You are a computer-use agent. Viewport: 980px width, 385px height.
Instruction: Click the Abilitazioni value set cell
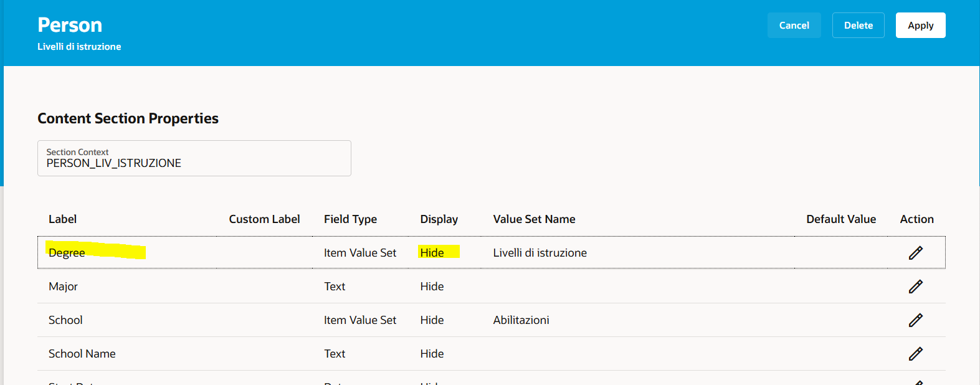tap(521, 320)
